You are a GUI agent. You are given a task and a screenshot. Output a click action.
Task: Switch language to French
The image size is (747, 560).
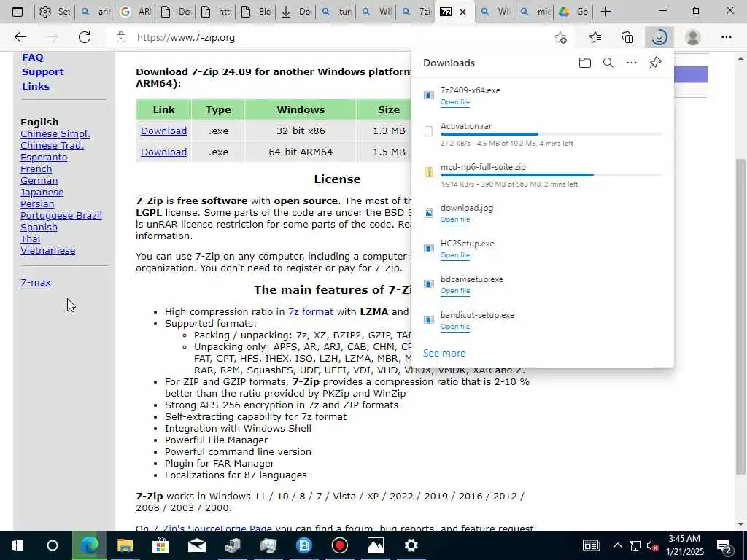[36, 168]
